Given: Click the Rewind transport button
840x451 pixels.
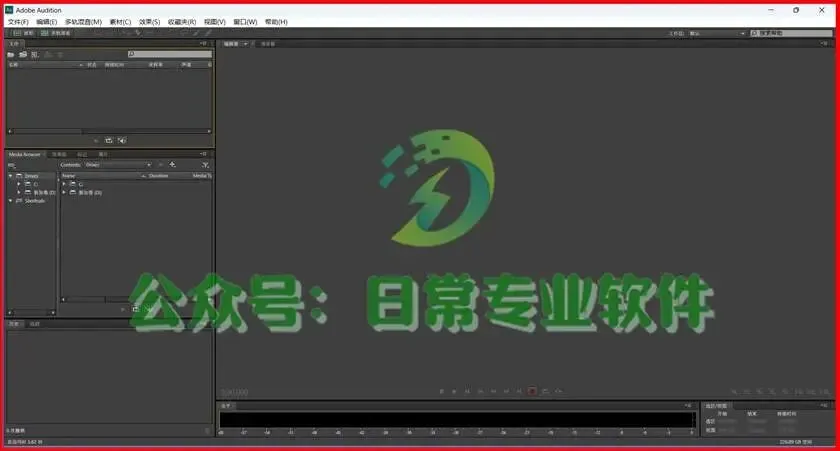Looking at the screenshot, I should point(493,392).
